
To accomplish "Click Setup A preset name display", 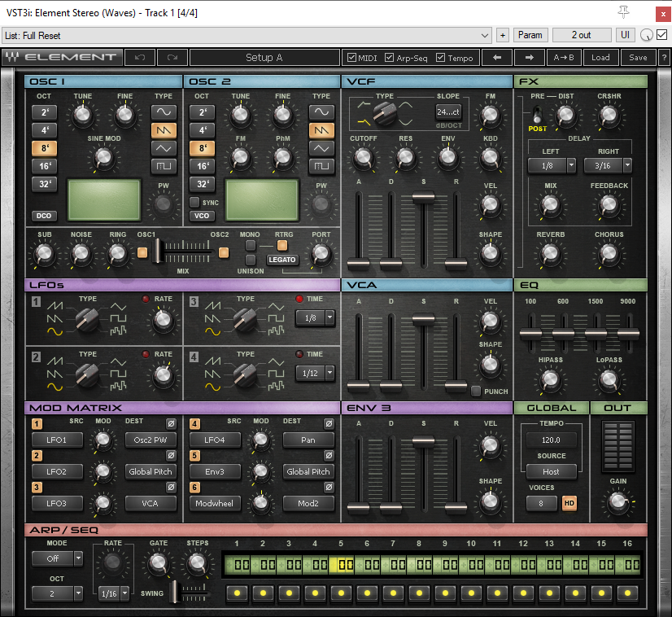I will tap(264, 58).
